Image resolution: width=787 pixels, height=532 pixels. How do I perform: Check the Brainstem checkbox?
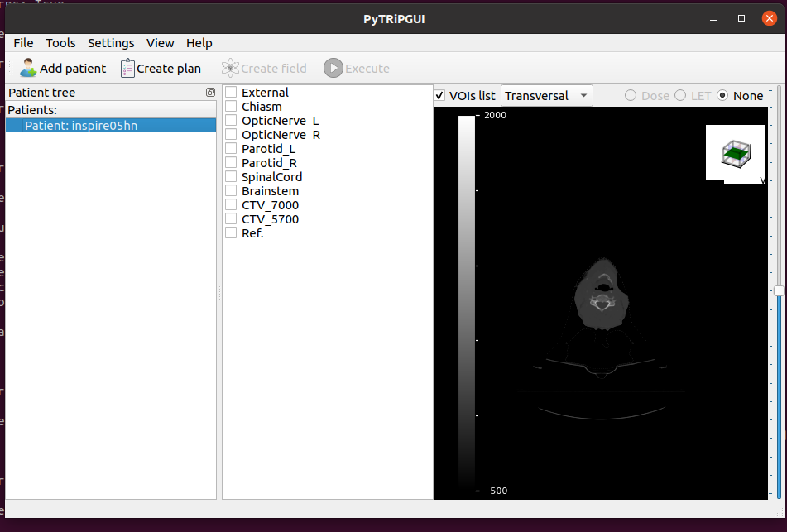click(231, 190)
